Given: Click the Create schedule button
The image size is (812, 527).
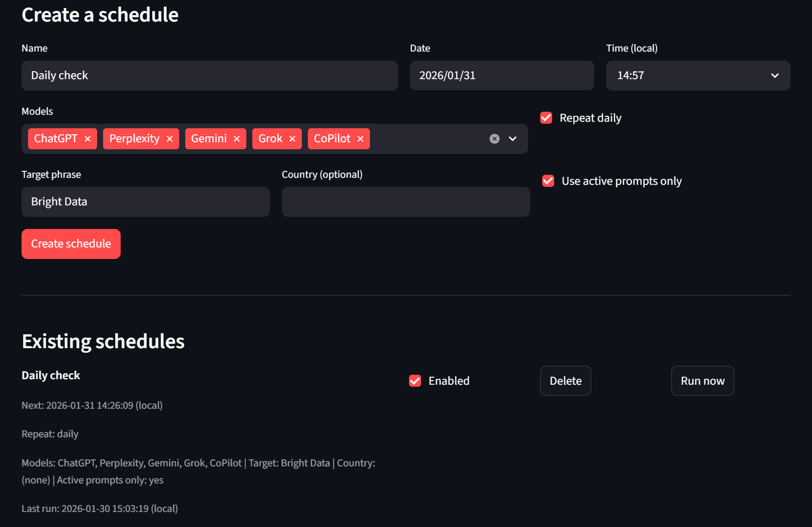Looking at the screenshot, I should click(71, 244).
